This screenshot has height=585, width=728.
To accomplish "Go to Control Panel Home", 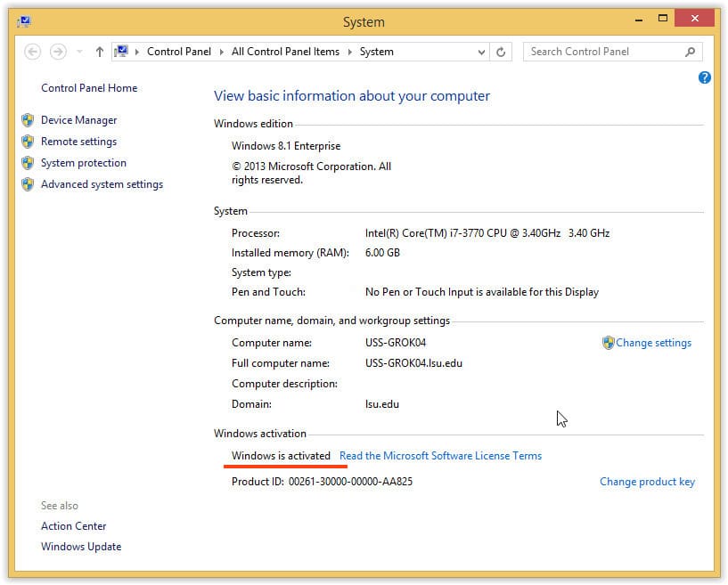I will (x=89, y=88).
